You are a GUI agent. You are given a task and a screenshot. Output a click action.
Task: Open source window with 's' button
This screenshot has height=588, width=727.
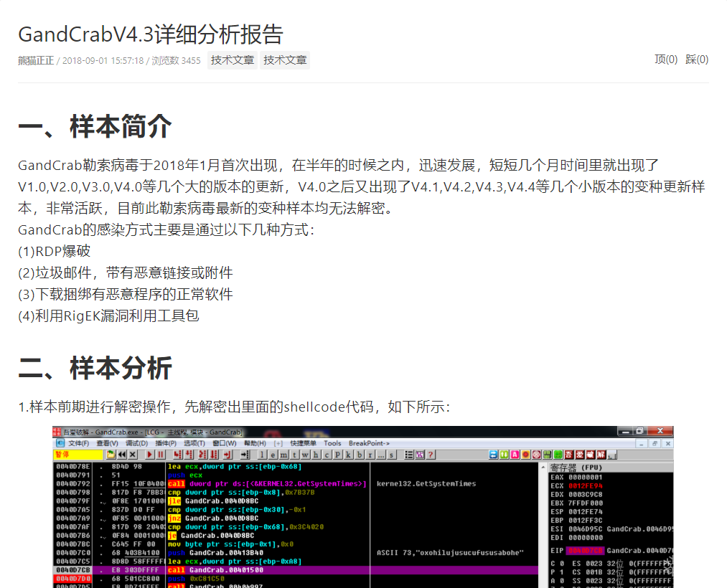coord(391,455)
